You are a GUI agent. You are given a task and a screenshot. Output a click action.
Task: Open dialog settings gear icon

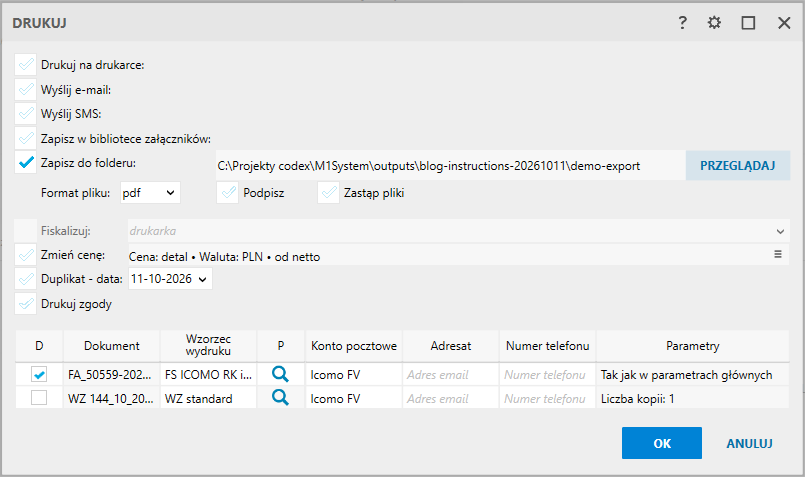(x=714, y=23)
